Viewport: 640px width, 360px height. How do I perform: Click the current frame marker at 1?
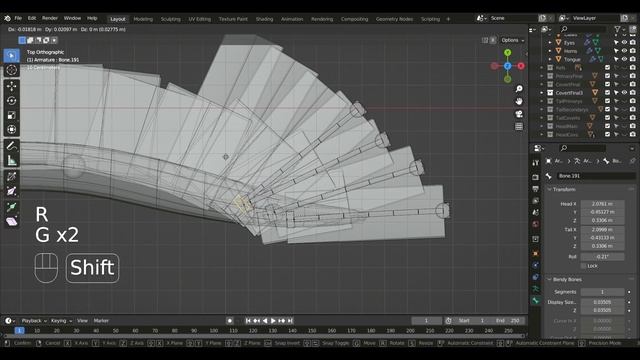tap(19, 331)
